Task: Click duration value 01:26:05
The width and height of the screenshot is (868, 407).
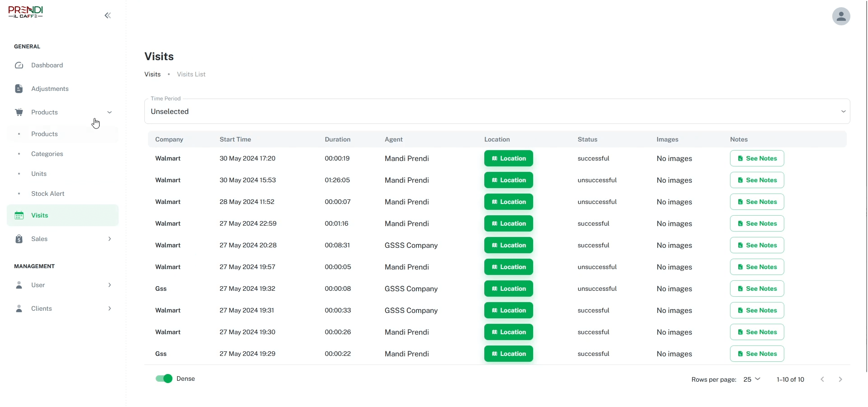Action: [x=337, y=180]
